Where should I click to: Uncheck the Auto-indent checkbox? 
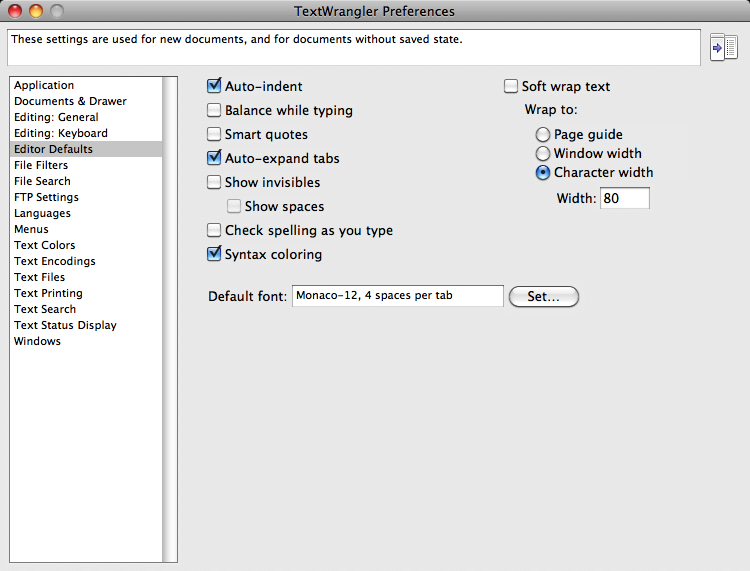point(214,87)
